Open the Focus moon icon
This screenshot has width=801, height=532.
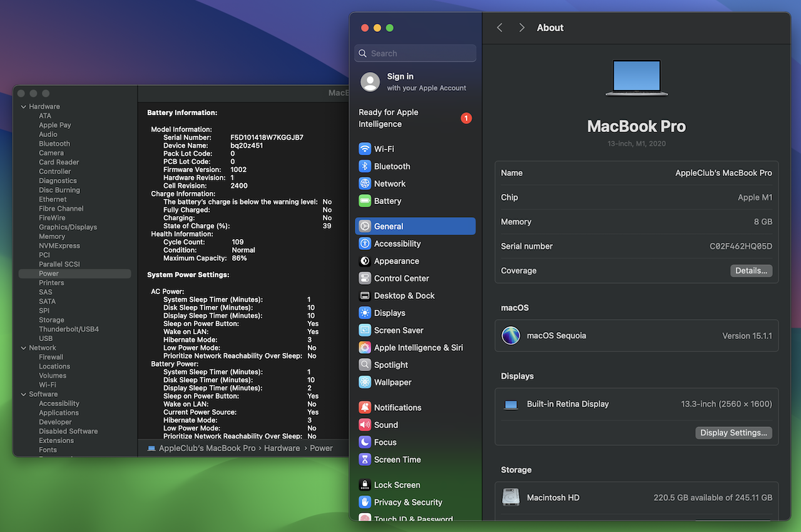pyautogui.click(x=365, y=442)
